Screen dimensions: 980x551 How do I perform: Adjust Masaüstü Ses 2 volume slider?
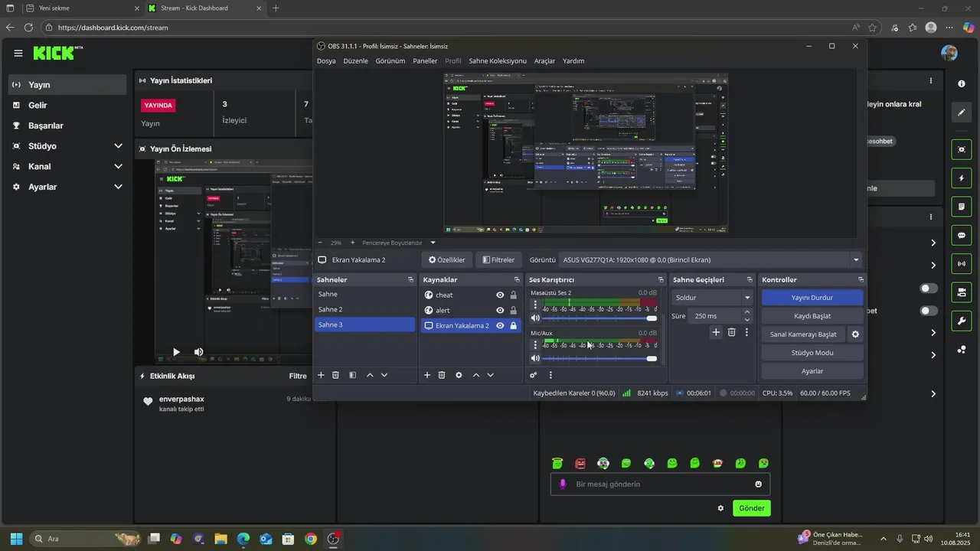pyautogui.click(x=600, y=318)
